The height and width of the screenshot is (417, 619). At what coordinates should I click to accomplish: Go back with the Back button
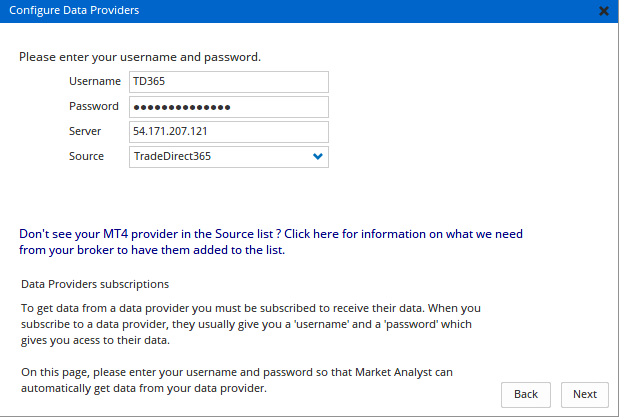(526, 394)
